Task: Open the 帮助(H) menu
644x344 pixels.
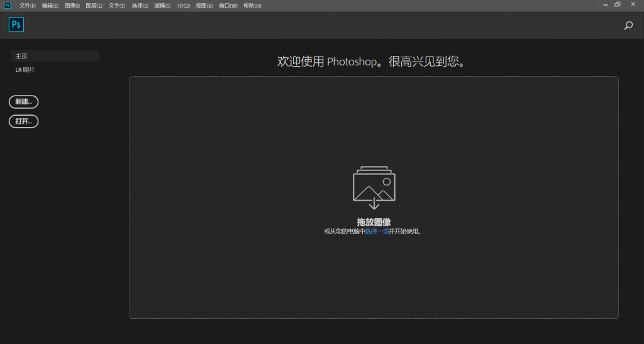Action: (x=252, y=6)
